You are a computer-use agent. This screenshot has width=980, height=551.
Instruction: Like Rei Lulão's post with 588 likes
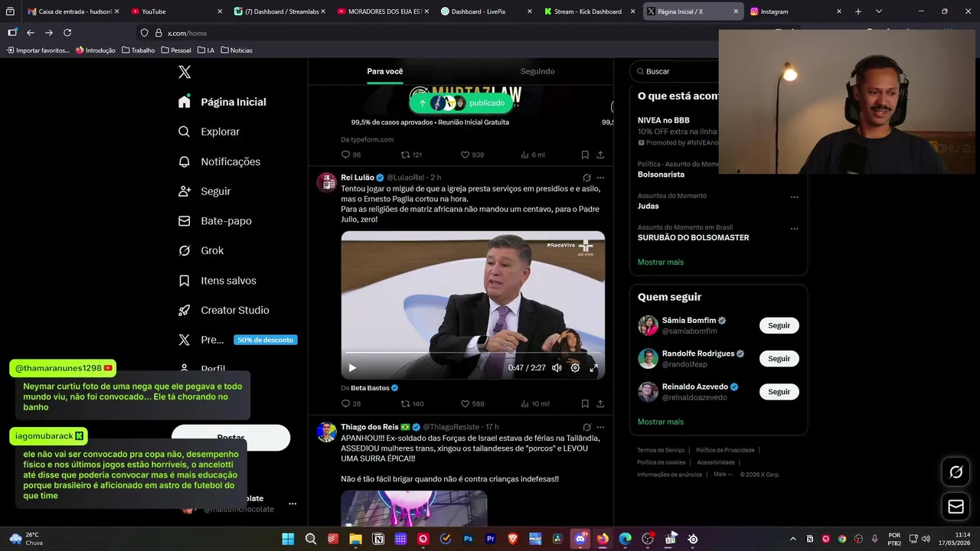tap(472, 403)
